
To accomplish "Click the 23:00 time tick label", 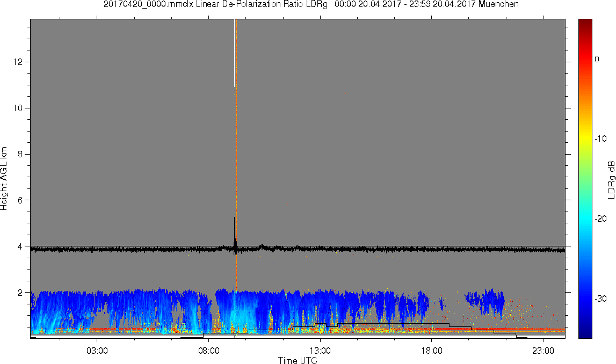I will [543, 351].
